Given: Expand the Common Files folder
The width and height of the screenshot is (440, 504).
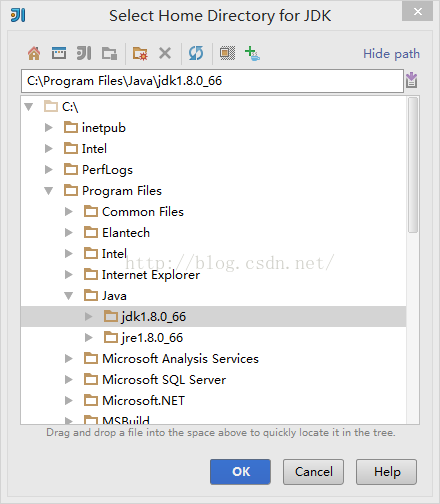Looking at the screenshot, I should tap(69, 211).
